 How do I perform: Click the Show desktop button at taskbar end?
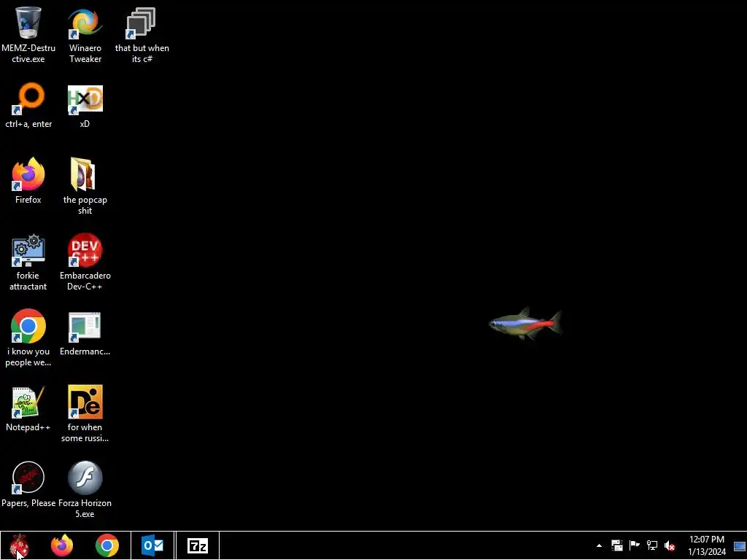[740, 545]
